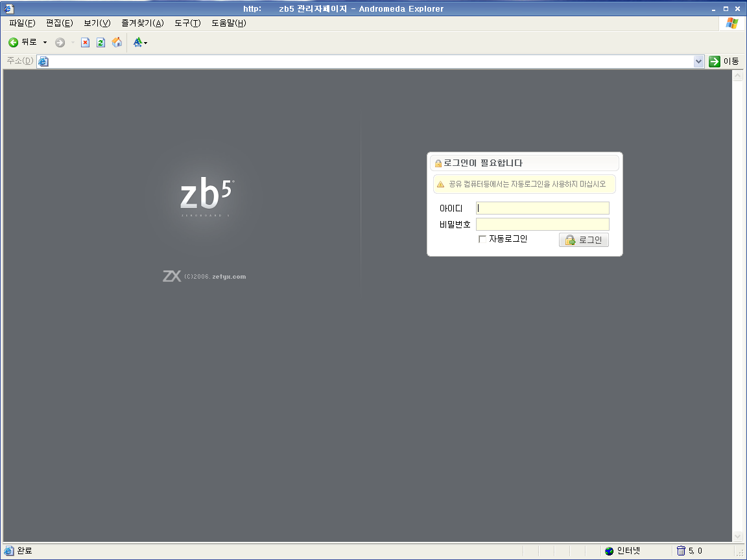This screenshot has width=747, height=560.
Task: Click the Windows flag logo
Action: 731,23
